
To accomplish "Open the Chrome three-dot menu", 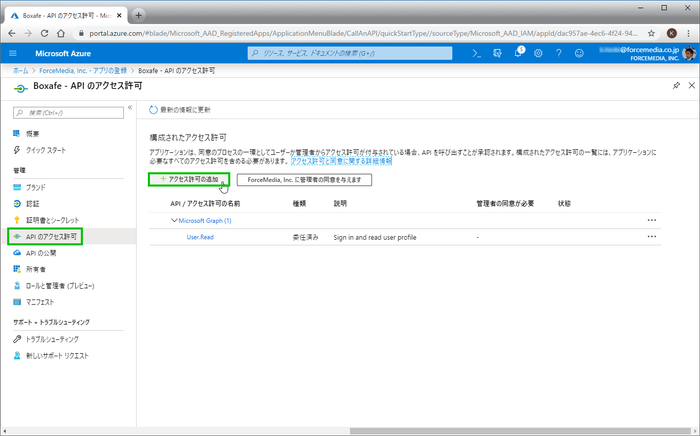I will pos(689,33).
